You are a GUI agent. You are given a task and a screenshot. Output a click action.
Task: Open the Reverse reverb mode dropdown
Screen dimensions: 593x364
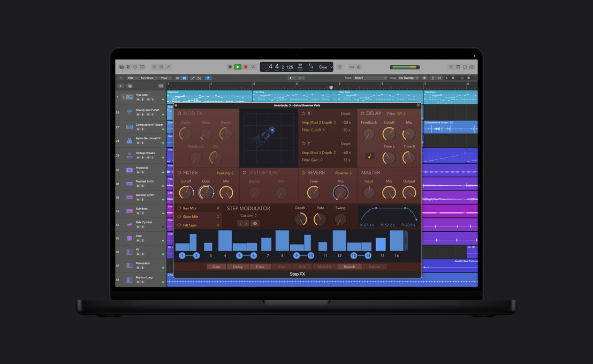point(343,172)
